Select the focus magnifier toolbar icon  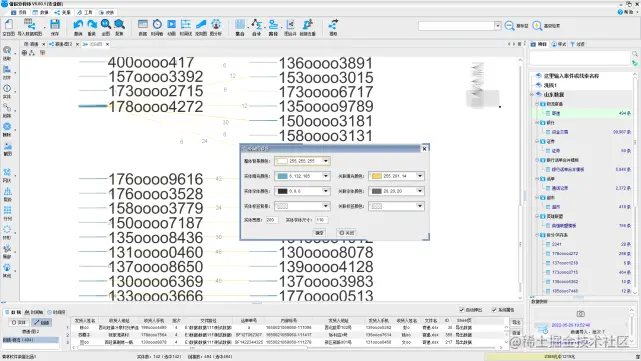[119, 25]
